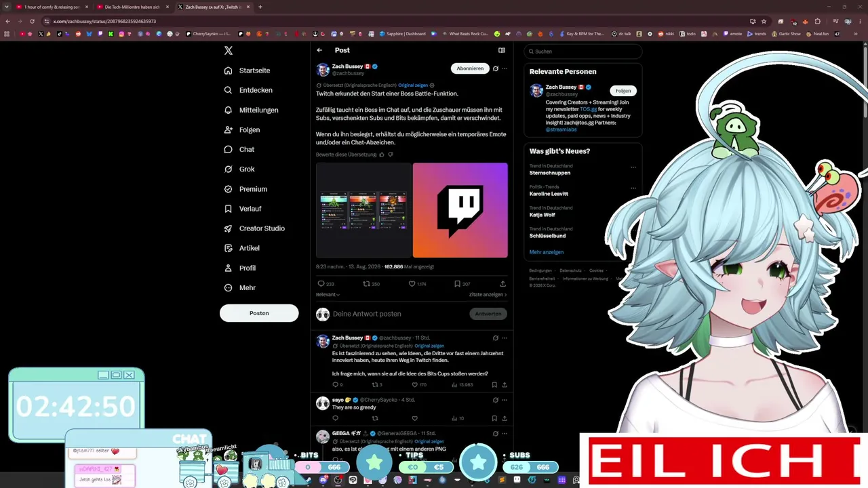Like sayo's 'They are so greedy' reply

[x=414, y=418]
